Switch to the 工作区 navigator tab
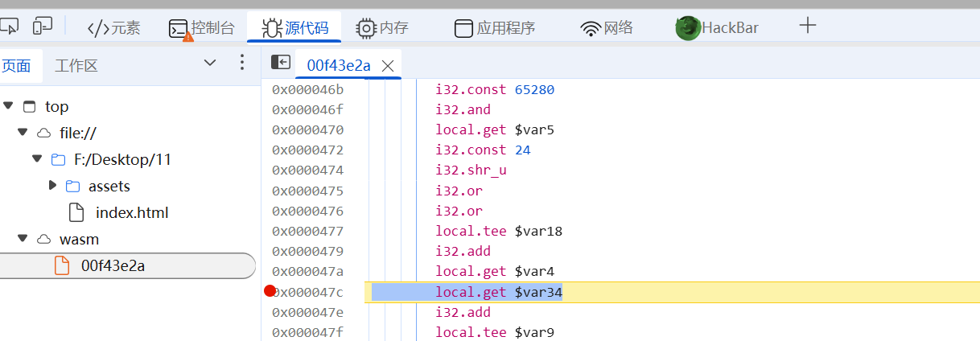The width and height of the screenshot is (980, 341). pos(76,66)
